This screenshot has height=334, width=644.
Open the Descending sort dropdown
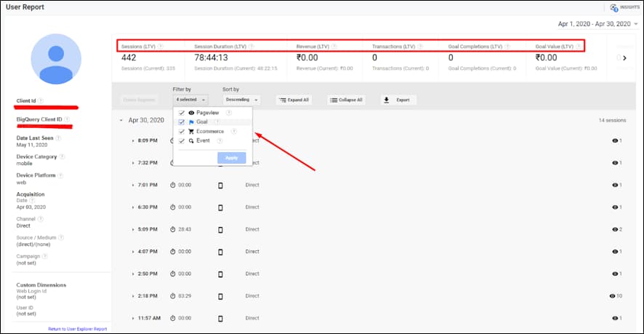[x=242, y=100]
